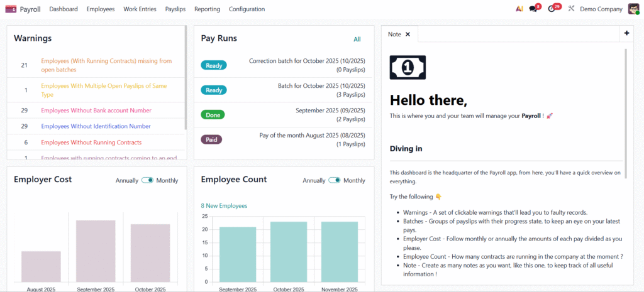Toggle Employee Count Annually/Monthly switch
Screen dimensions: 644x292
[335, 180]
